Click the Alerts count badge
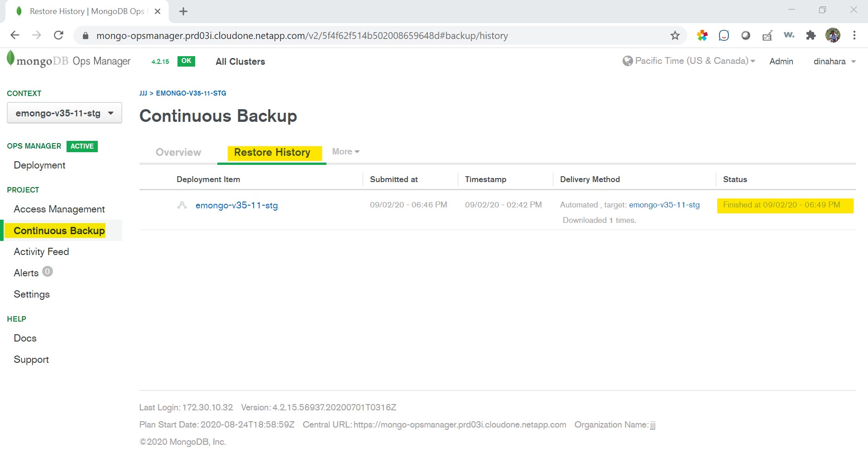 [x=48, y=272]
